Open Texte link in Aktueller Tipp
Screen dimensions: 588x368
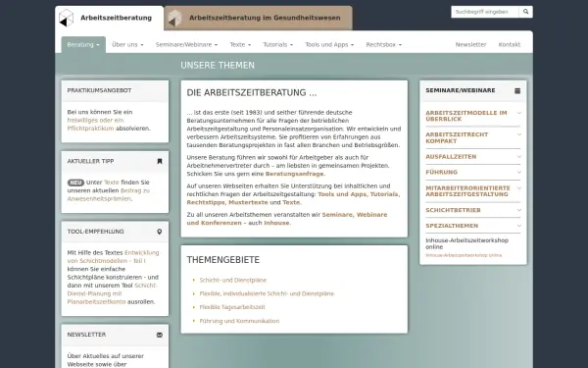coord(112,183)
